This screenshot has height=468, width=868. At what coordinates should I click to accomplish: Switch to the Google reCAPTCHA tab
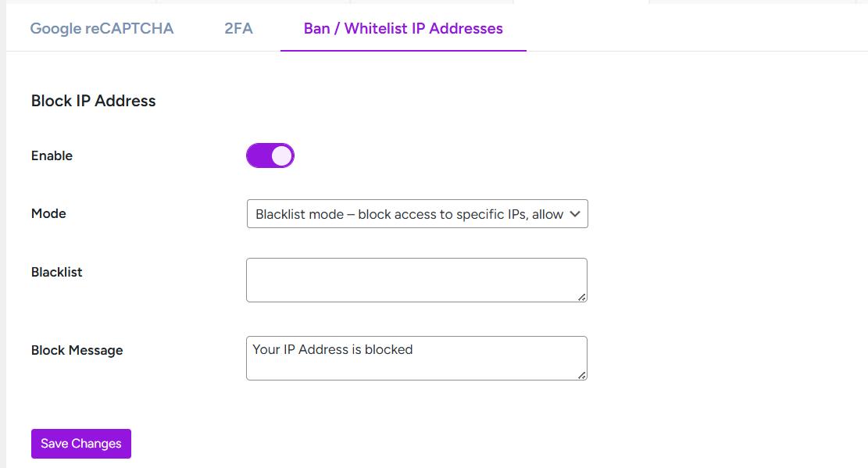tap(102, 28)
